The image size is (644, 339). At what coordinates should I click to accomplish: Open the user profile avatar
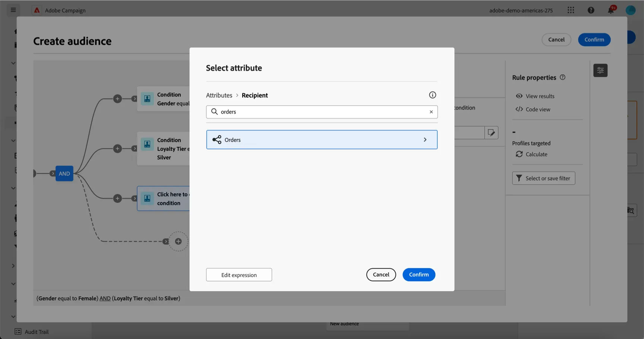point(630,10)
